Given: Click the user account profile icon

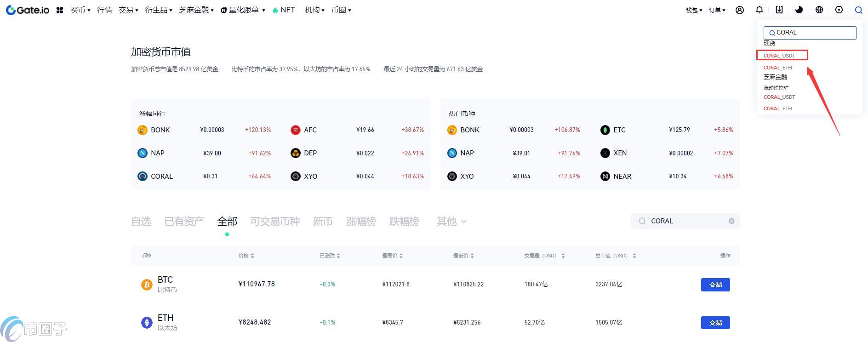Looking at the screenshot, I should point(739,10).
